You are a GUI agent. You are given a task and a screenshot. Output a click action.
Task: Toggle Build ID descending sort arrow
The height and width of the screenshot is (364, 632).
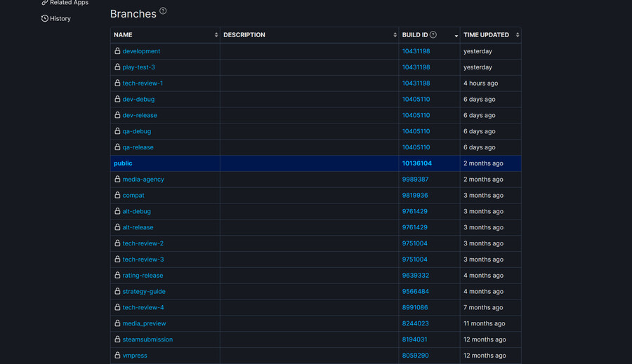(x=456, y=36)
